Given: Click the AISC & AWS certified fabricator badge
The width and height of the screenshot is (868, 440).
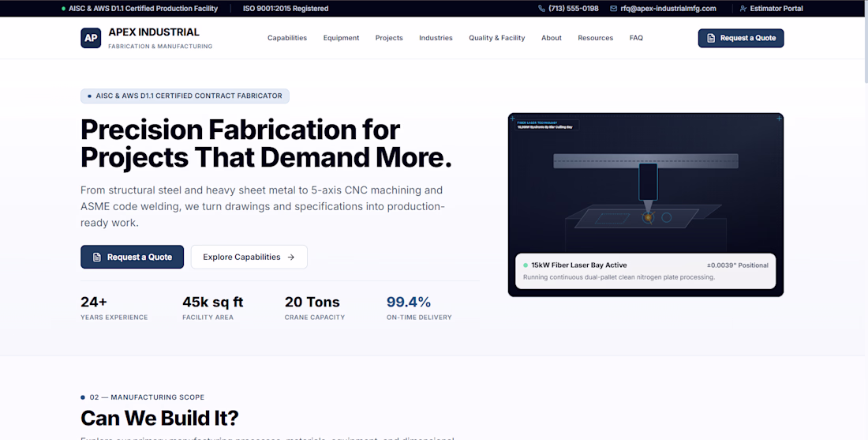Looking at the screenshot, I should click(185, 96).
